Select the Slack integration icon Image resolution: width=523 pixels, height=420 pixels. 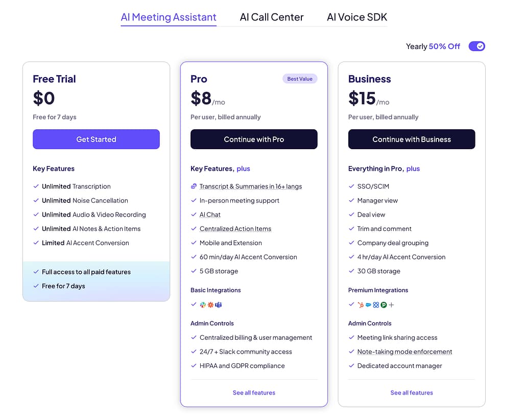pos(203,305)
